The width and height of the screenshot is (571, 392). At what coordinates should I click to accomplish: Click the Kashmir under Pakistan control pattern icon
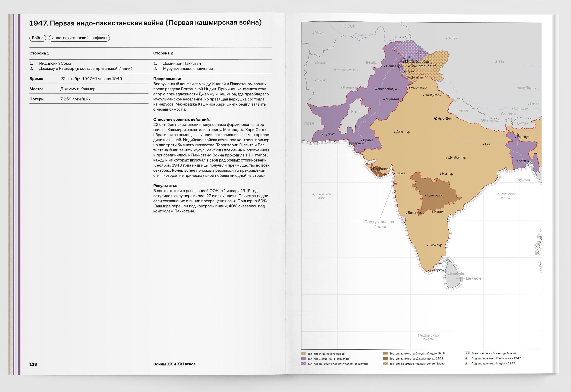click(303, 364)
